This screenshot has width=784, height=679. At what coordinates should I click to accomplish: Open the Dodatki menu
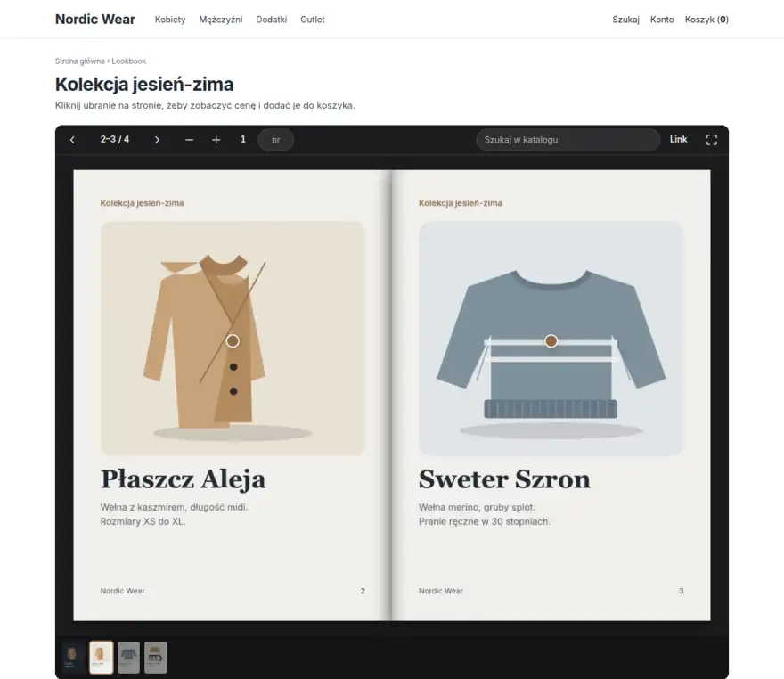point(272,20)
